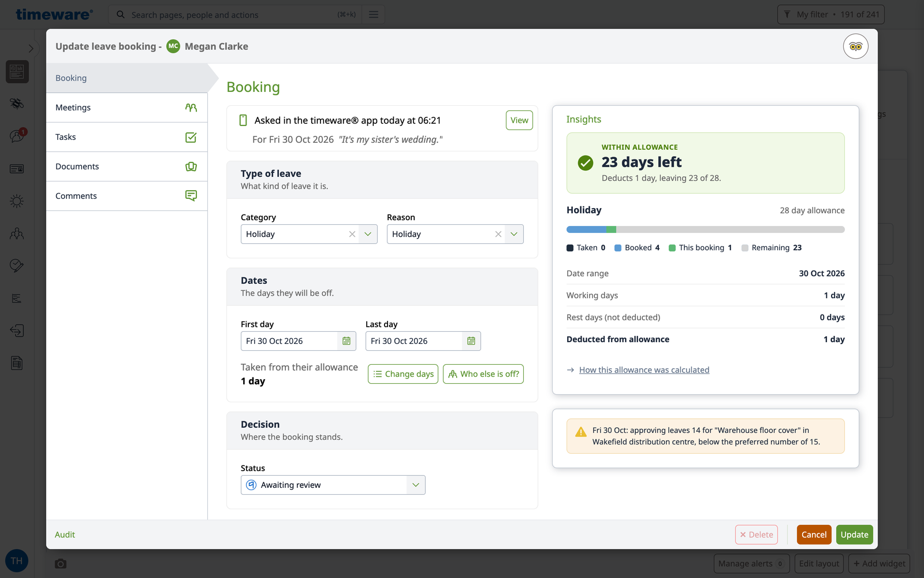Image resolution: width=924 pixels, height=578 pixels.
Task: Clear the Category Holiday selection
Action: (352, 234)
